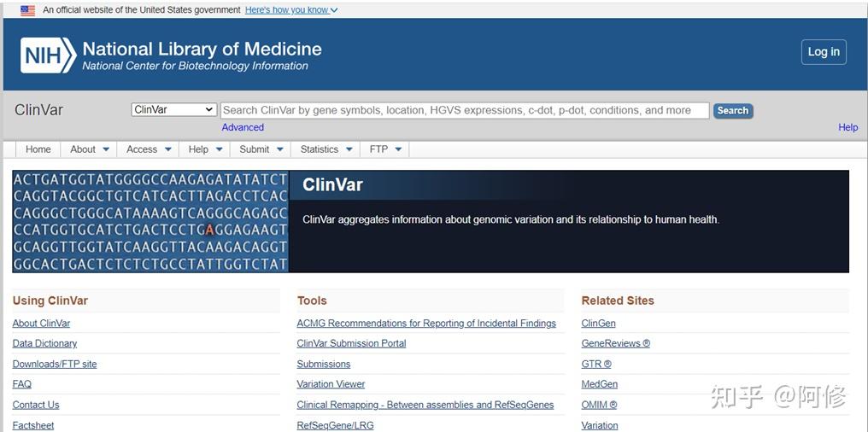Open the Variation Viewer tool link
868x432 pixels.
331,384
